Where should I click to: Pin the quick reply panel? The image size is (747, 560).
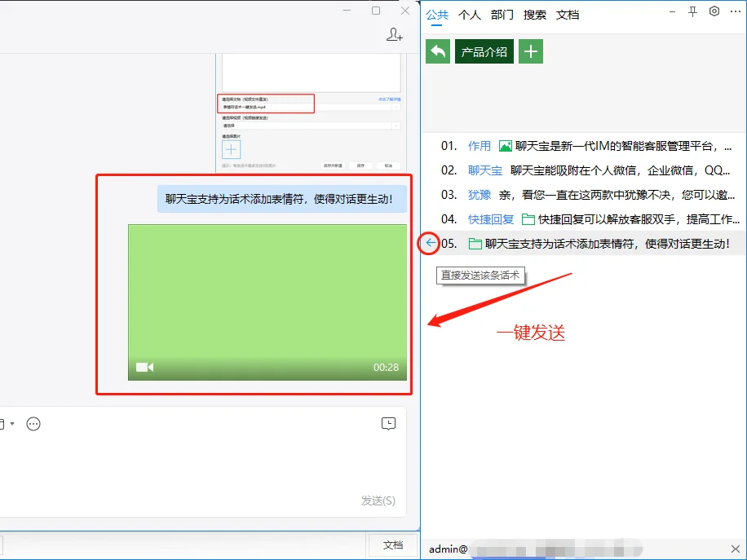coord(692,12)
